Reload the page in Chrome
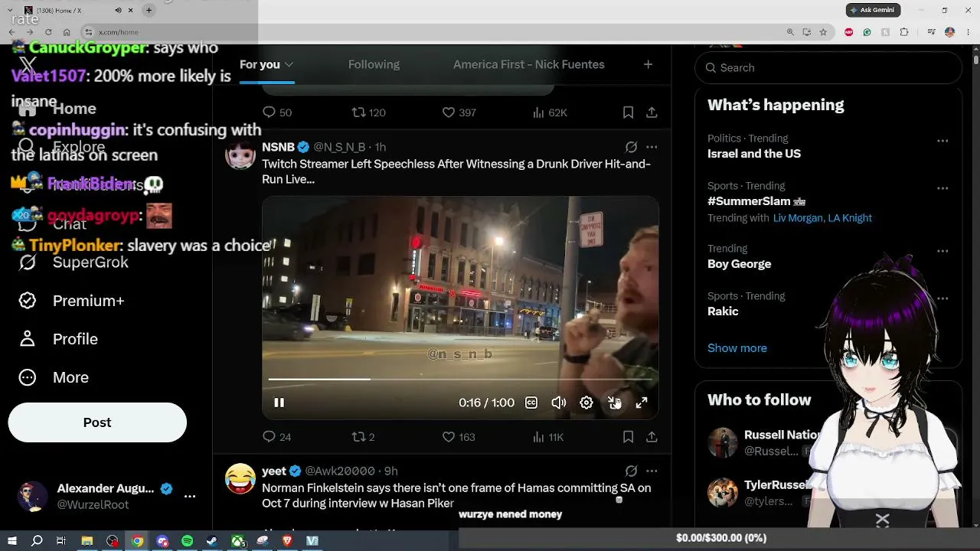980x551 pixels. pos(48,32)
